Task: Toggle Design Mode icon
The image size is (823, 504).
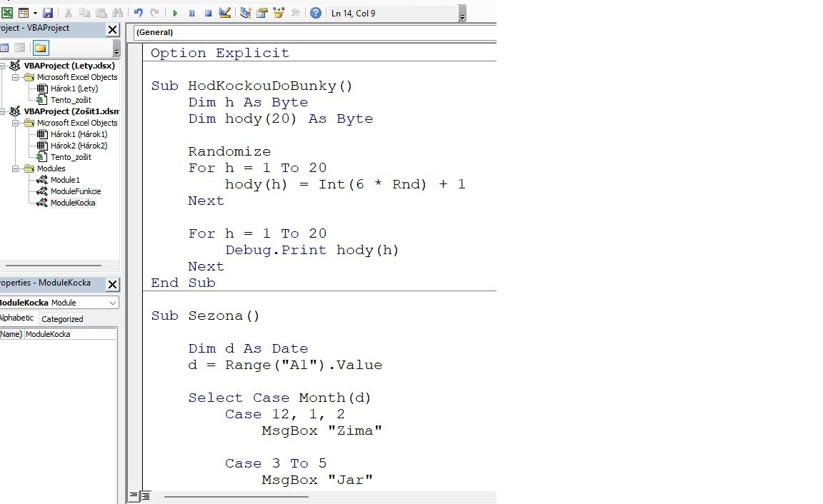Action: tap(225, 13)
